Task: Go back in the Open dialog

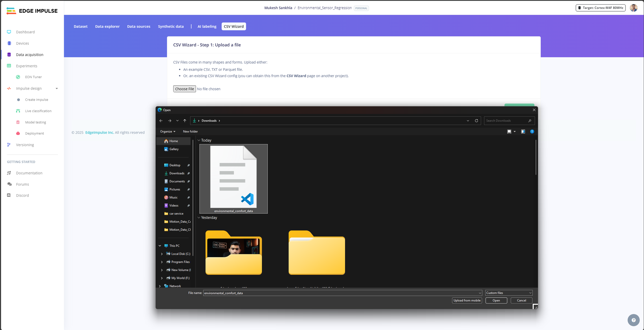Action: tap(161, 121)
